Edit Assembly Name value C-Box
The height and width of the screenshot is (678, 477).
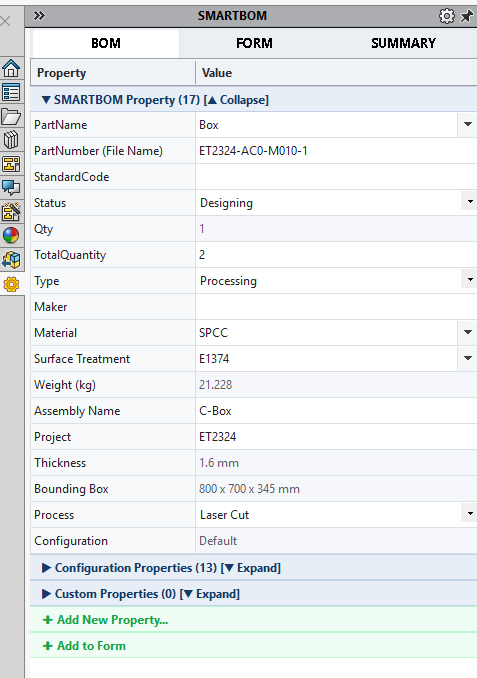click(x=336, y=411)
